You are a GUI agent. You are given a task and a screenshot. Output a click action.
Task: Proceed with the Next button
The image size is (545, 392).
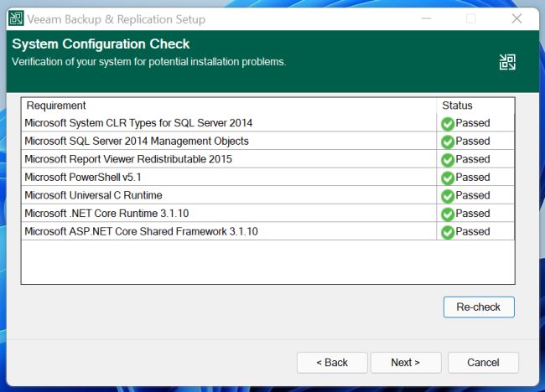(405, 363)
